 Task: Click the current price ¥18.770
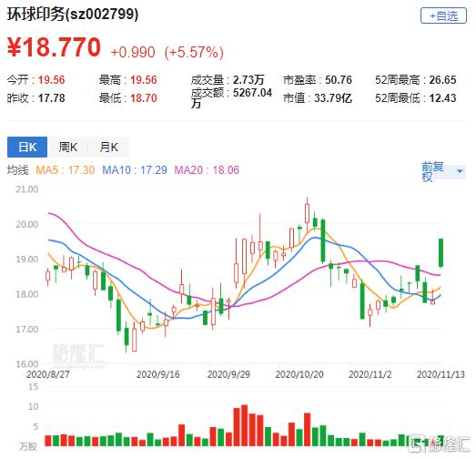pyautogui.click(x=54, y=47)
